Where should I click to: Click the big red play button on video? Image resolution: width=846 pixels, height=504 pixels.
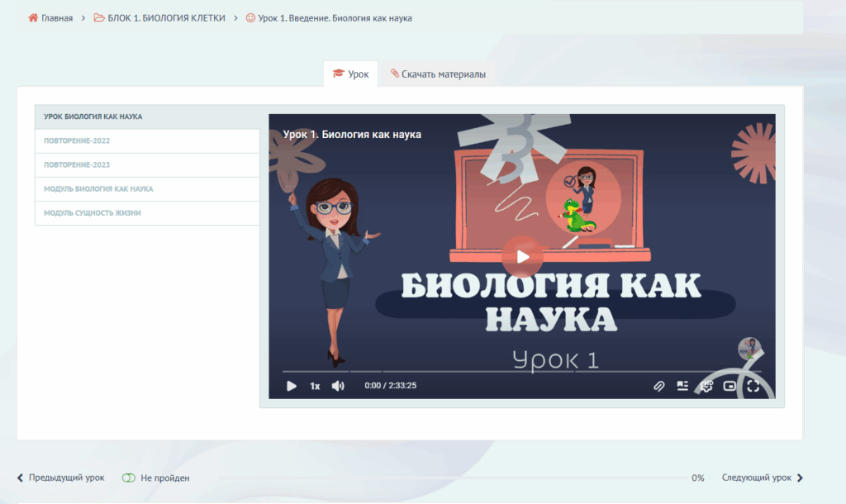(522, 257)
